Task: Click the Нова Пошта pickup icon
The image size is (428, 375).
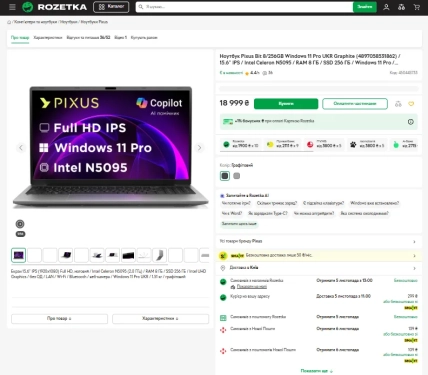Action: 223,330
